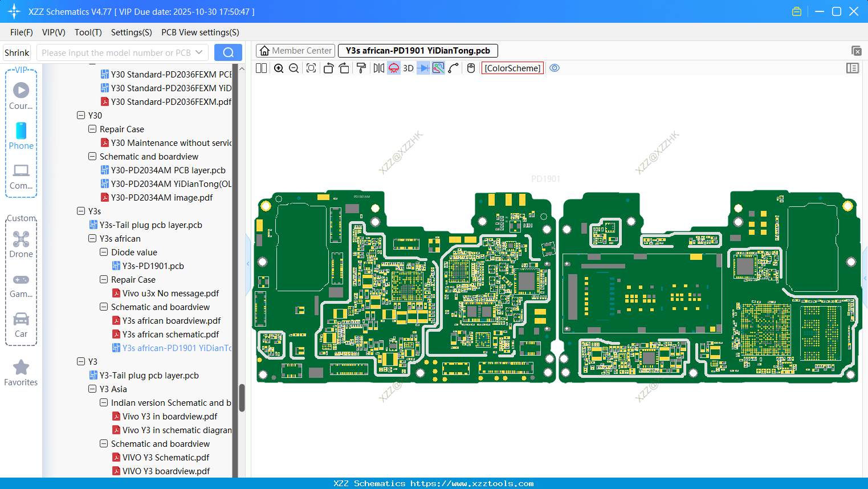Select the measurement drawing tool
Image resolution: width=868 pixels, height=489 pixels.
click(454, 68)
